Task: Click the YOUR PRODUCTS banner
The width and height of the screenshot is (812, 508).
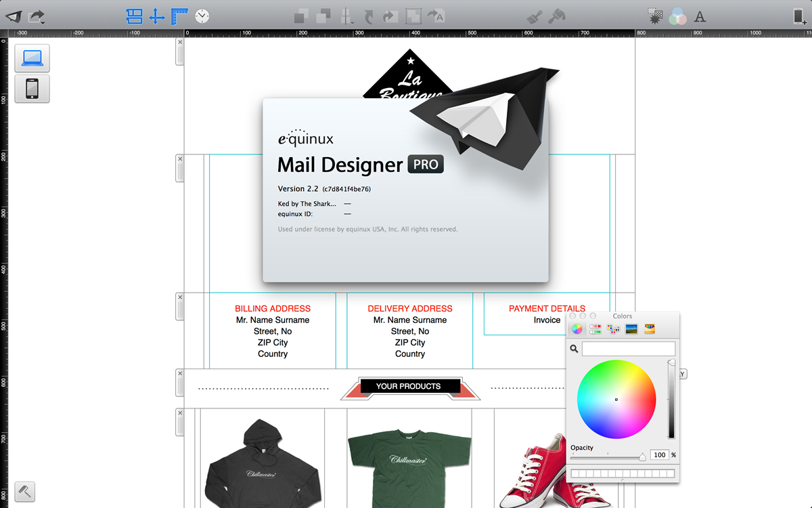Action: click(409, 387)
